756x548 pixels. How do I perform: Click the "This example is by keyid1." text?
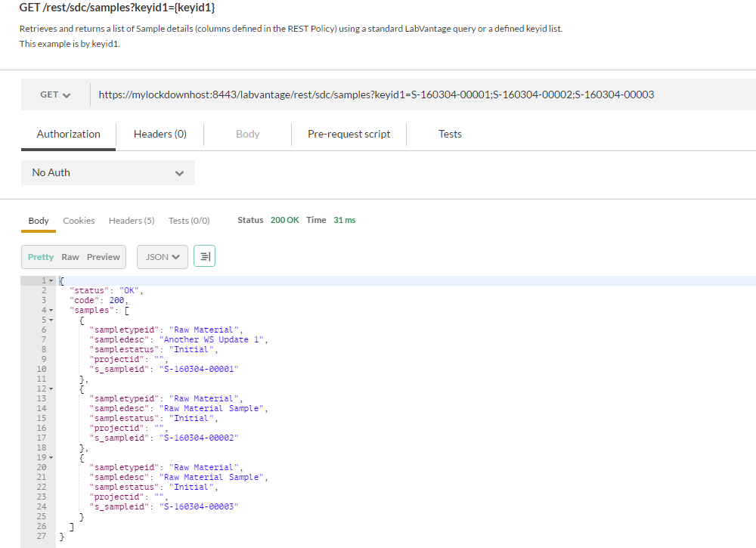point(70,44)
